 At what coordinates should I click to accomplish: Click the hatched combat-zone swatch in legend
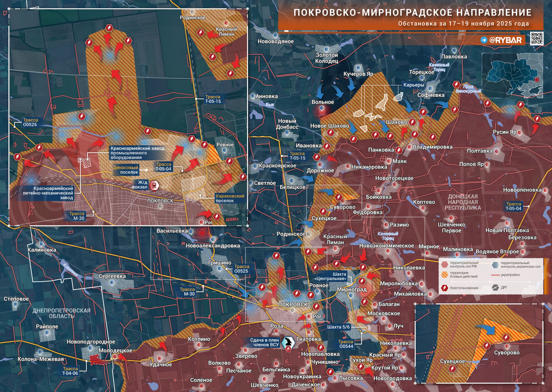point(444,275)
